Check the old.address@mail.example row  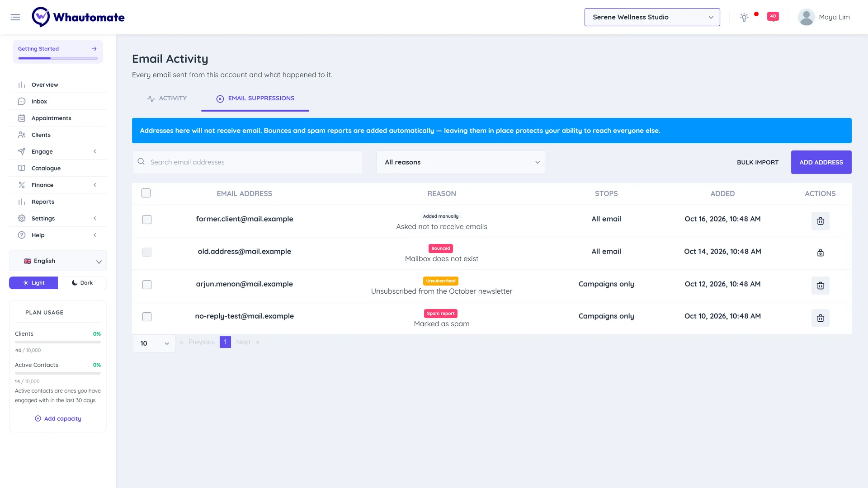[x=147, y=252]
